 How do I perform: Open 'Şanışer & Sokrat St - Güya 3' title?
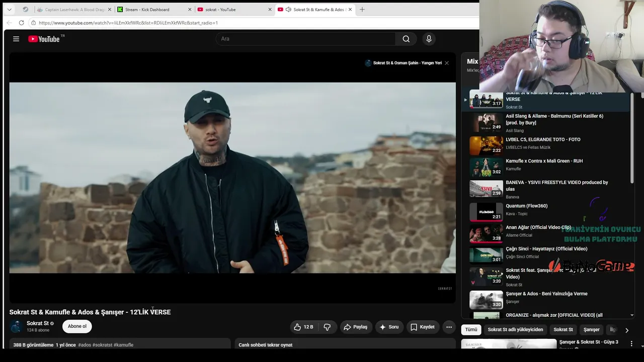pyautogui.click(x=589, y=342)
